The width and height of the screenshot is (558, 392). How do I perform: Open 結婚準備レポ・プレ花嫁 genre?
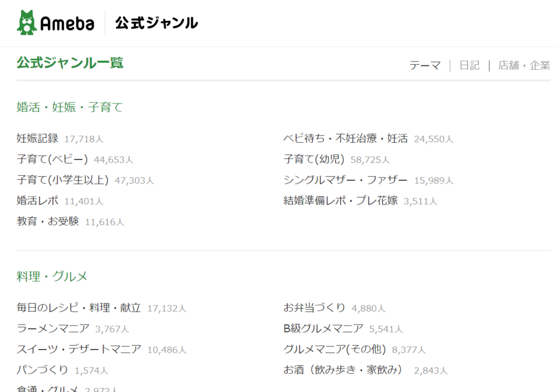pyautogui.click(x=341, y=200)
